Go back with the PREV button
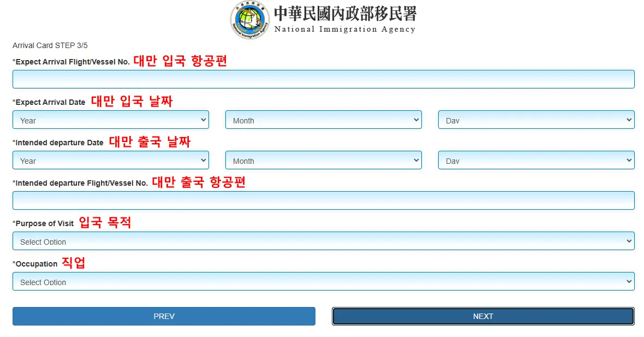 click(164, 316)
